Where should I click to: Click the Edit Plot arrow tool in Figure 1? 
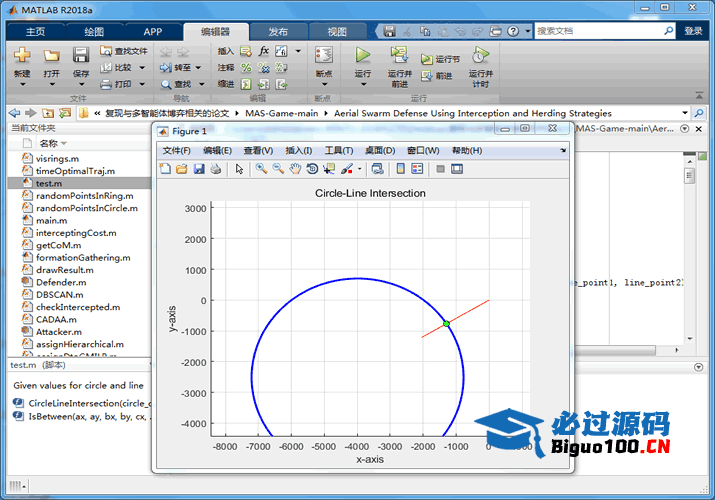click(x=239, y=169)
